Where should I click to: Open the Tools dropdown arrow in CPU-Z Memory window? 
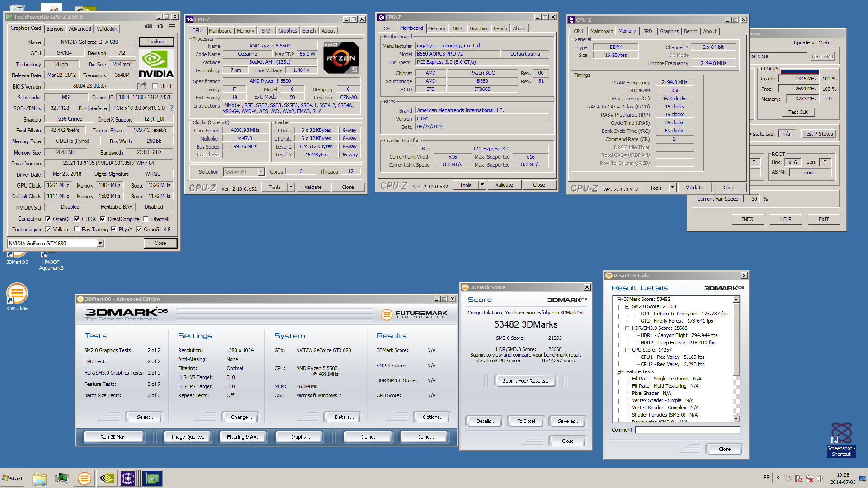click(x=672, y=188)
